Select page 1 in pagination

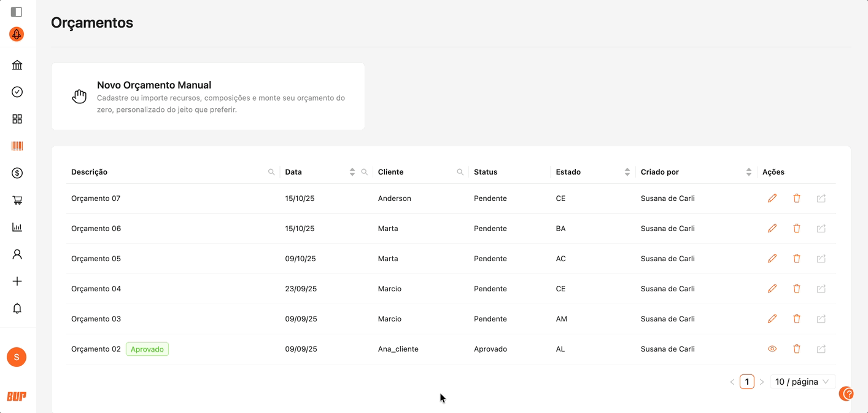pos(746,382)
